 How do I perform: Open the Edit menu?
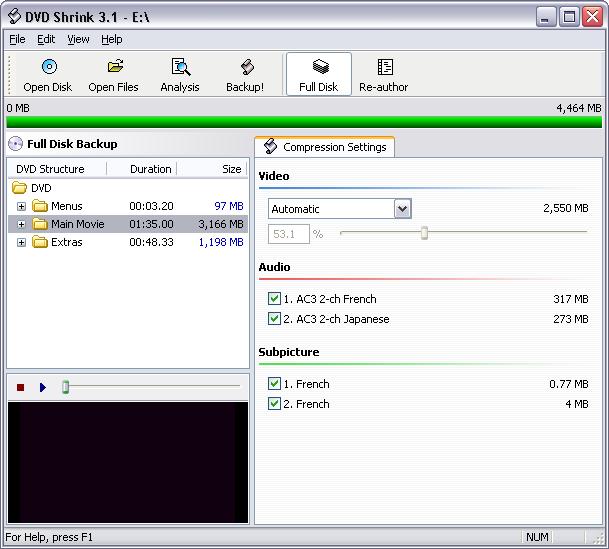46,39
